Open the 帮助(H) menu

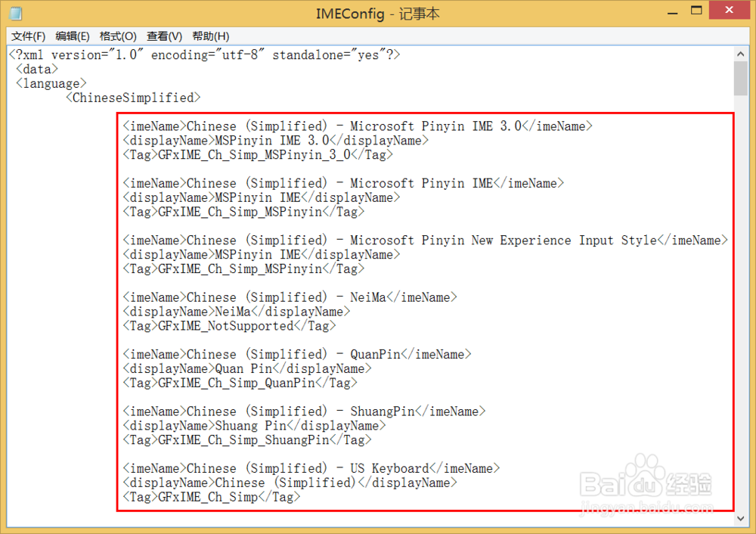coord(210,36)
